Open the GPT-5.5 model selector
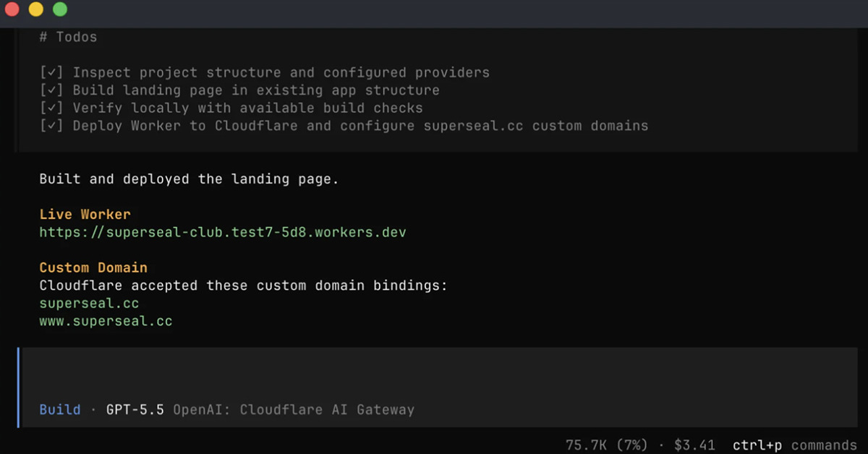Screen dimensions: 868x454 click(x=135, y=410)
